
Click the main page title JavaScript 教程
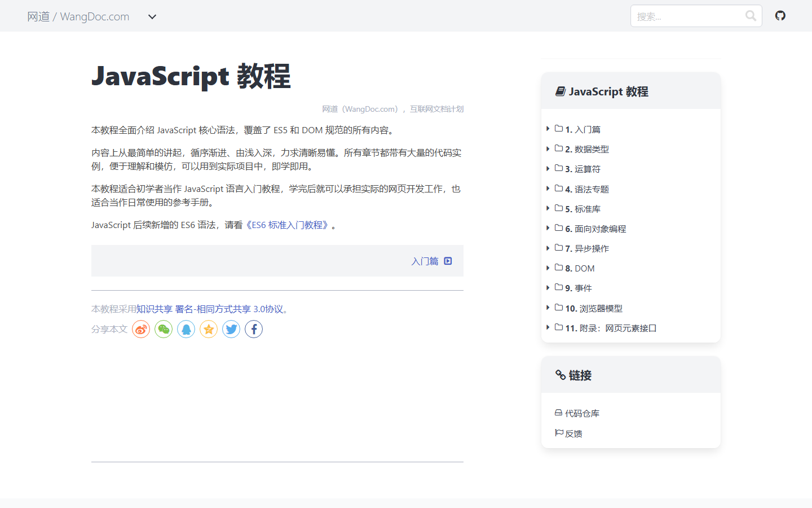click(x=191, y=76)
